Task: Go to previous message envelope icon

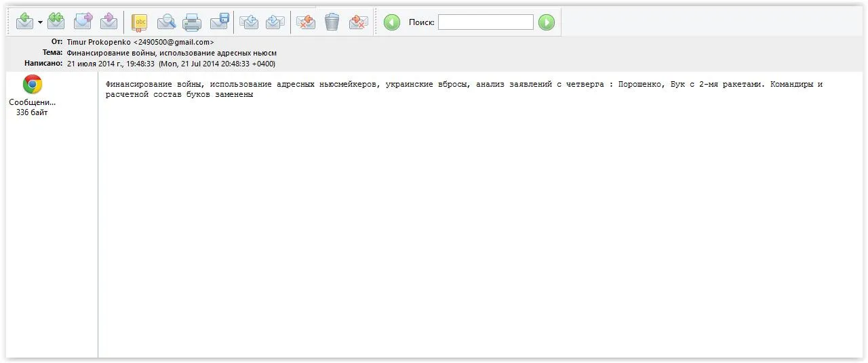Action: pos(249,22)
